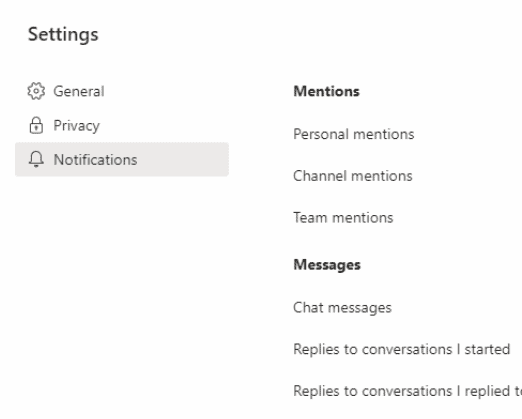The image size is (522, 419).
Task: Click the Notifications bell icon
Action: click(x=36, y=159)
